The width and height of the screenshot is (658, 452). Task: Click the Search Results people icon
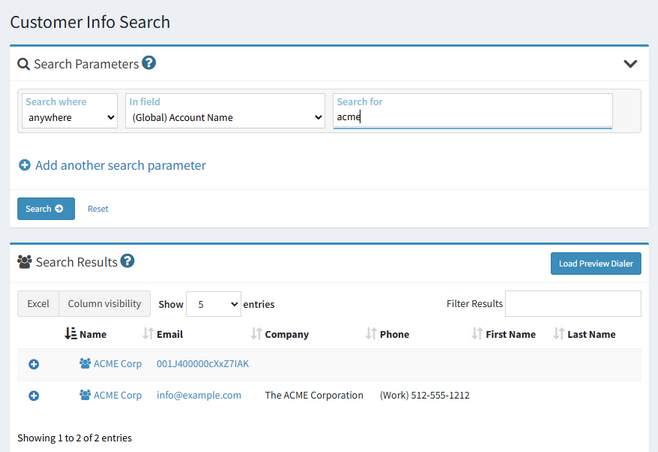click(24, 262)
